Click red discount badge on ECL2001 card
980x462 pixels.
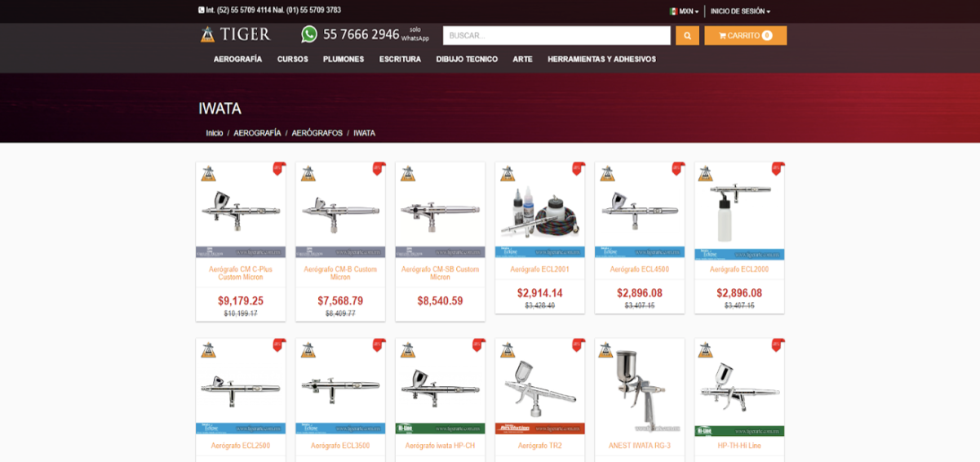578,168
